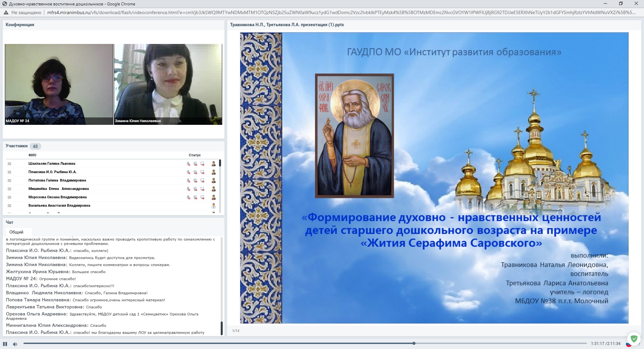
Task: Click user role icon for Шахпазян Галина Львовна
Action: [213, 164]
